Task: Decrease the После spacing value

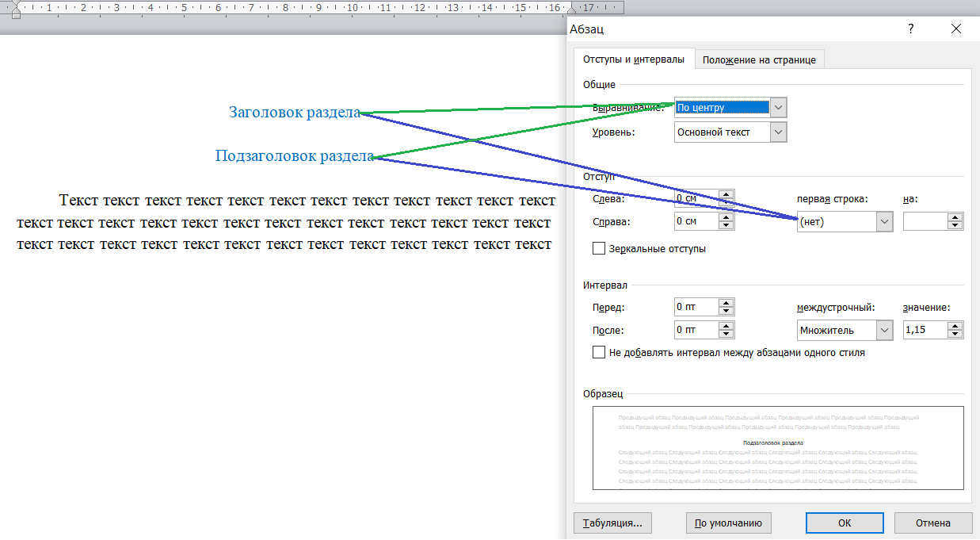Action: tap(726, 335)
